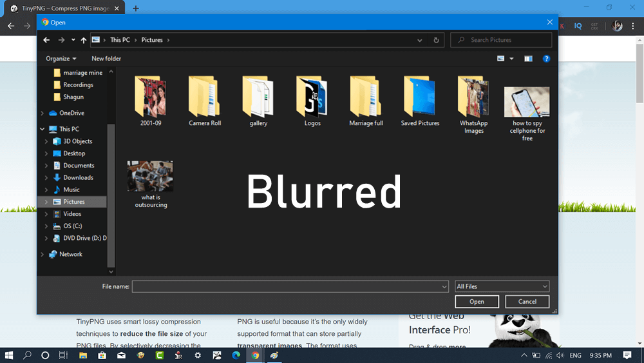The width and height of the screenshot is (644, 363).
Task: Select the Camera Roll folder
Action: pyautogui.click(x=205, y=101)
